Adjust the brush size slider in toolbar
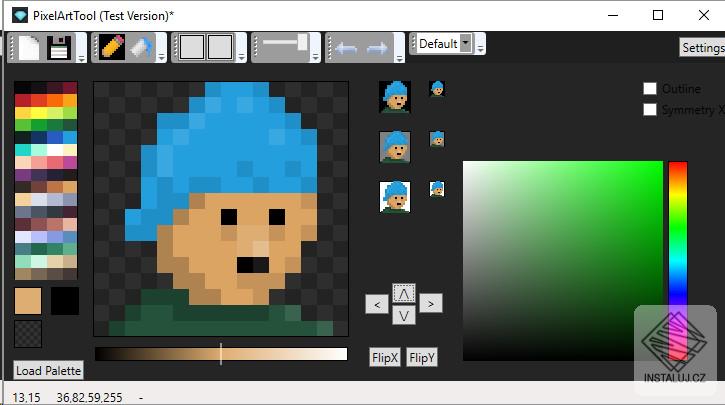725x405 pixels. pyautogui.click(x=285, y=43)
